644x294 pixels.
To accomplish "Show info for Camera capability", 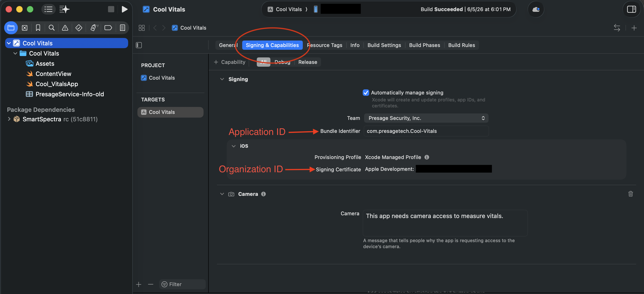I will click(263, 194).
